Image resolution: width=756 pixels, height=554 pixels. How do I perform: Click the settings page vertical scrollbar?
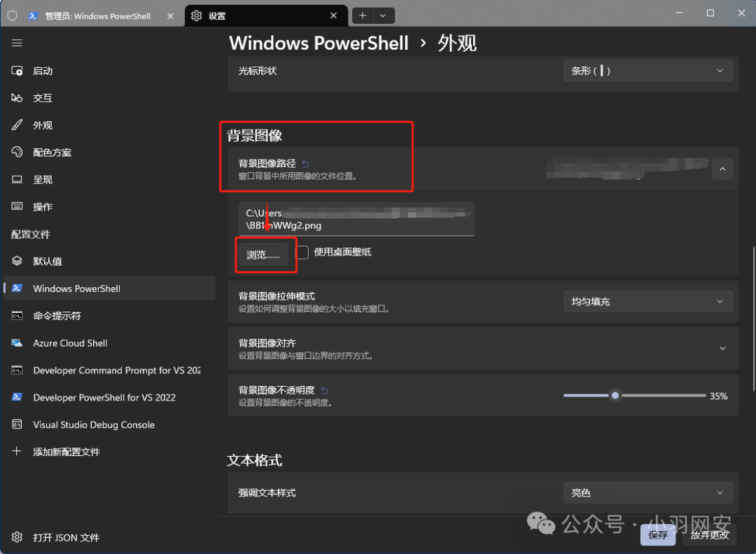click(x=754, y=319)
